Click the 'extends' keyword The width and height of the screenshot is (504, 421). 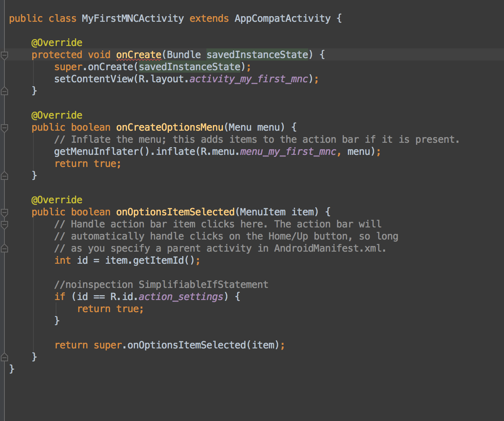(x=209, y=19)
